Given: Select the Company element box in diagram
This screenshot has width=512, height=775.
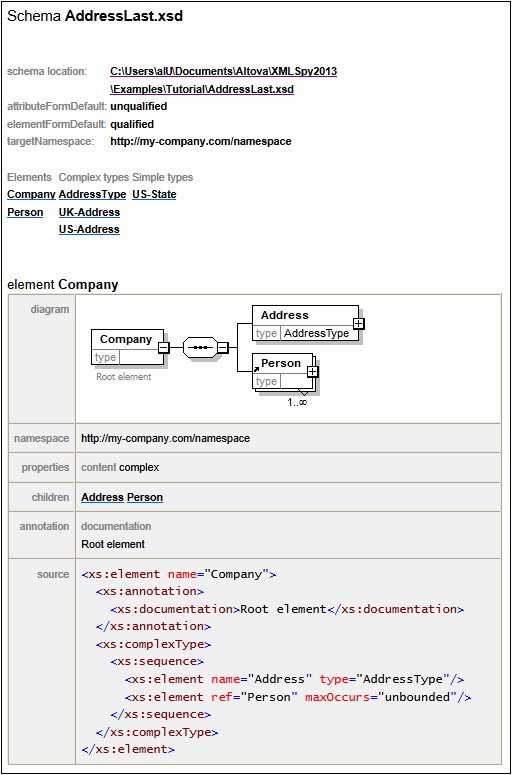Looking at the screenshot, I should [x=128, y=347].
